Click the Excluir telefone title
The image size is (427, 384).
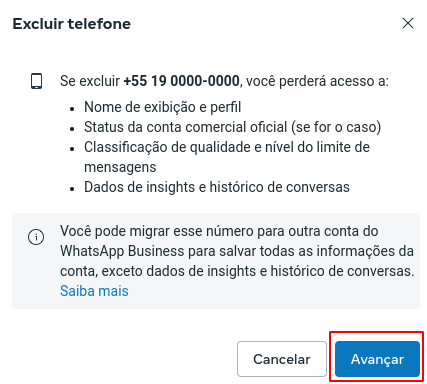coord(72,24)
